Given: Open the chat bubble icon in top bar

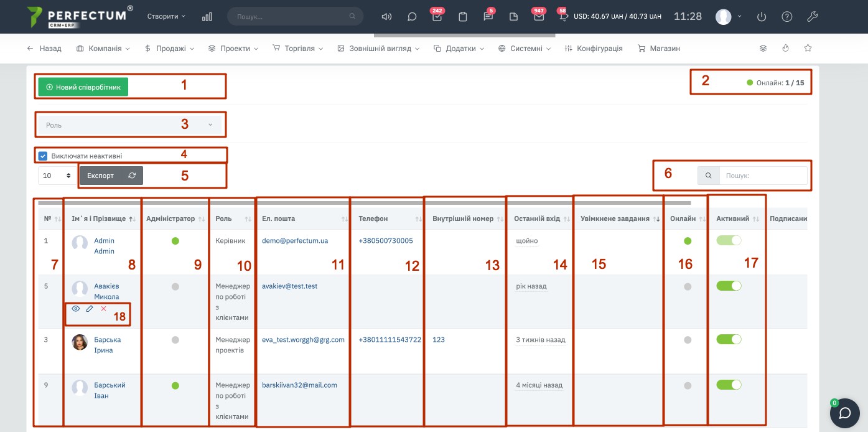Looking at the screenshot, I should tap(412, 17).
